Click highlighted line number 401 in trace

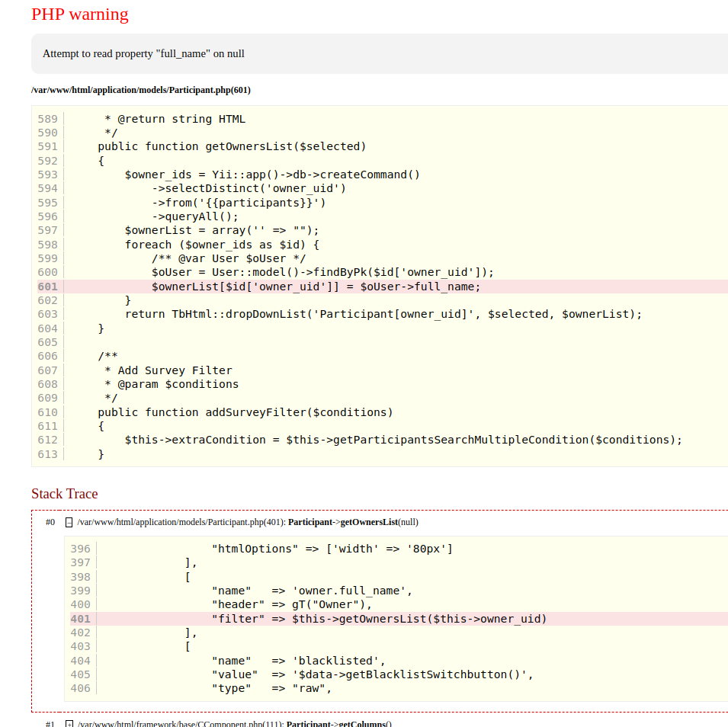[x=80, y=619]
